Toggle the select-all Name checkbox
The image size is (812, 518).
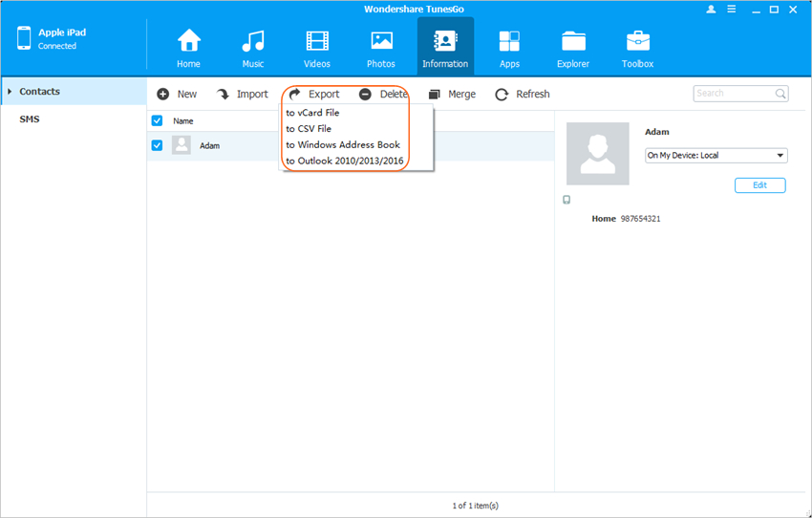pyautogui.click(x=158, y=121)
